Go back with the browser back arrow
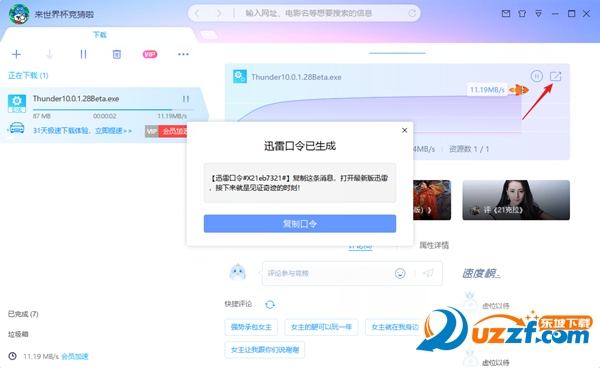600x368 pixels. coord(197,13)
